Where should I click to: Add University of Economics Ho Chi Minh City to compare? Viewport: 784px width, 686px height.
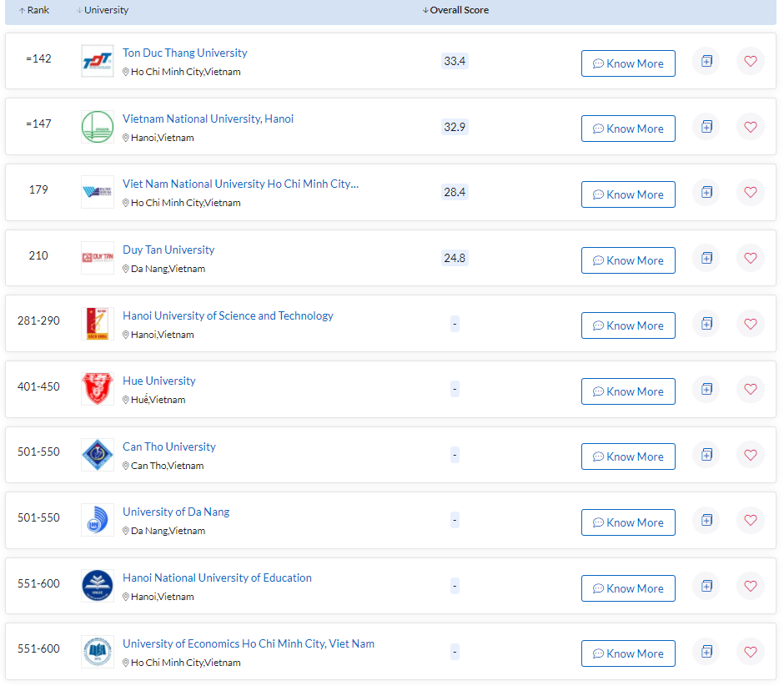pos(706,651)
